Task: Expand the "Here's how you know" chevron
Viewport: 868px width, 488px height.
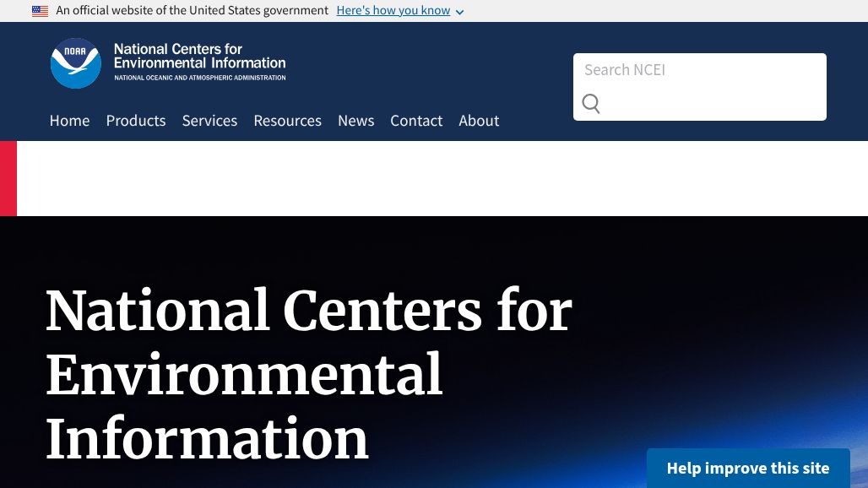Action: pyautogui.click(x=459, y=12)
